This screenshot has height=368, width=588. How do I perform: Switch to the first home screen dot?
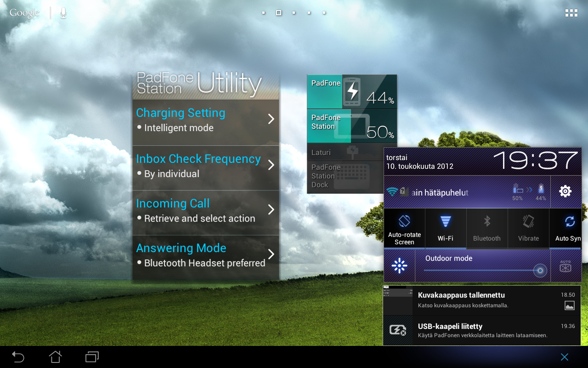pyautogui.click(x=263, y=13)
